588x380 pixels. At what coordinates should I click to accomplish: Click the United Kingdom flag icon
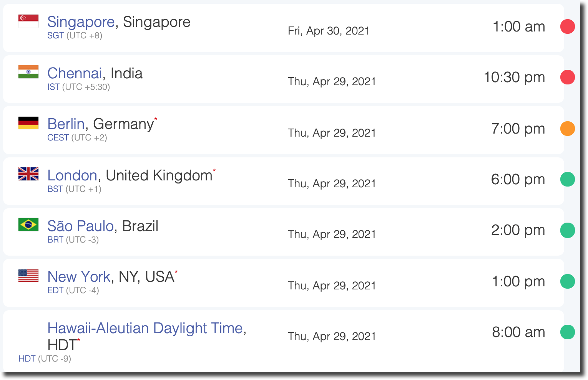point(28,174)
